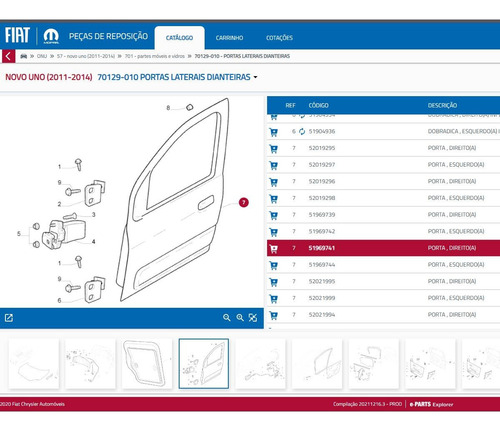Expand the 70129-010 Portas Laterais Dianteiras dropdown
The width and height of the screenshot is (500, 431).
click(255, 77)
